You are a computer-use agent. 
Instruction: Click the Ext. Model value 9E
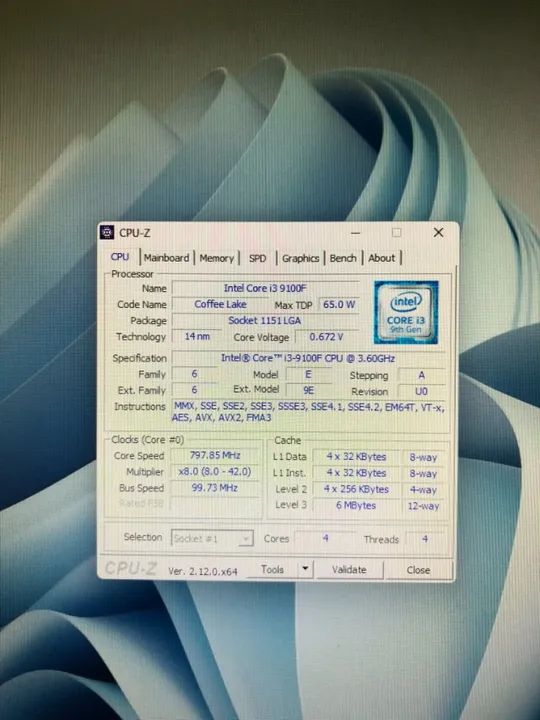pyautogui.click(x=309, y=390)
